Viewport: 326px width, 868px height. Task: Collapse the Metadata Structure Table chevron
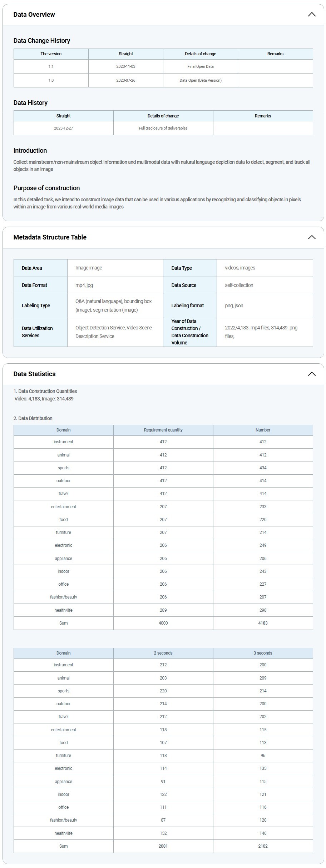click(311, 237)
